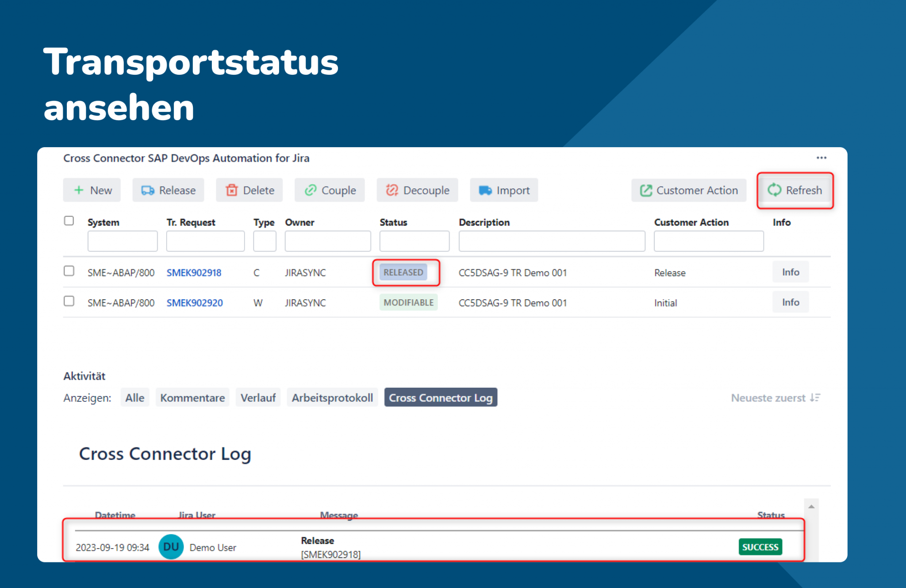Screen dimensions: 906x588
Task: Focus the System filter field
Action: tap(123, 241)
